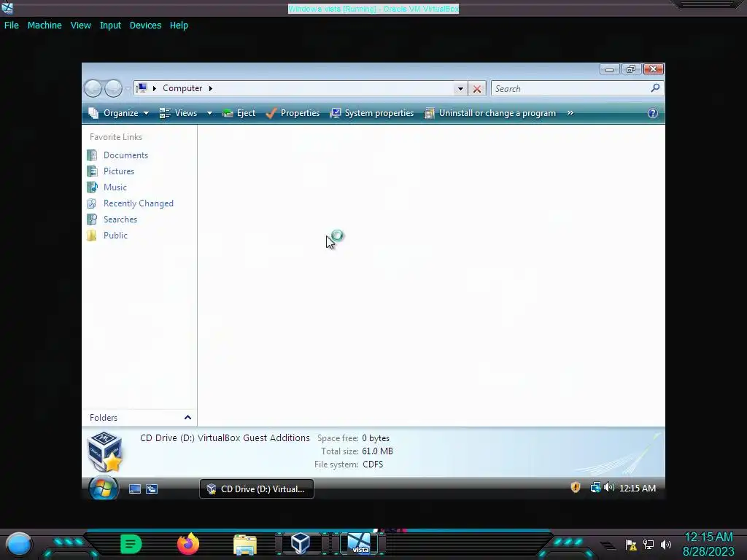Click the Vista tray clock 12:15 AM

point(638,488)
